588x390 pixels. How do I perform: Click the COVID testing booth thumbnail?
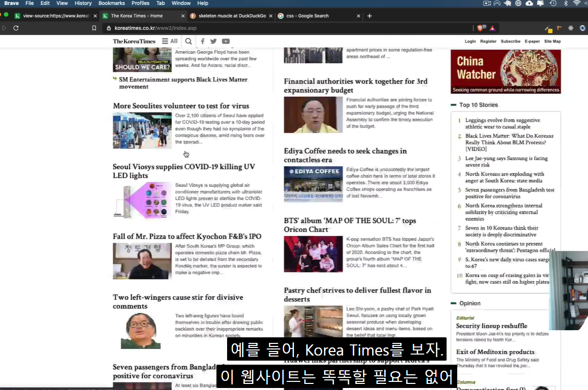[x=142, y=130]
